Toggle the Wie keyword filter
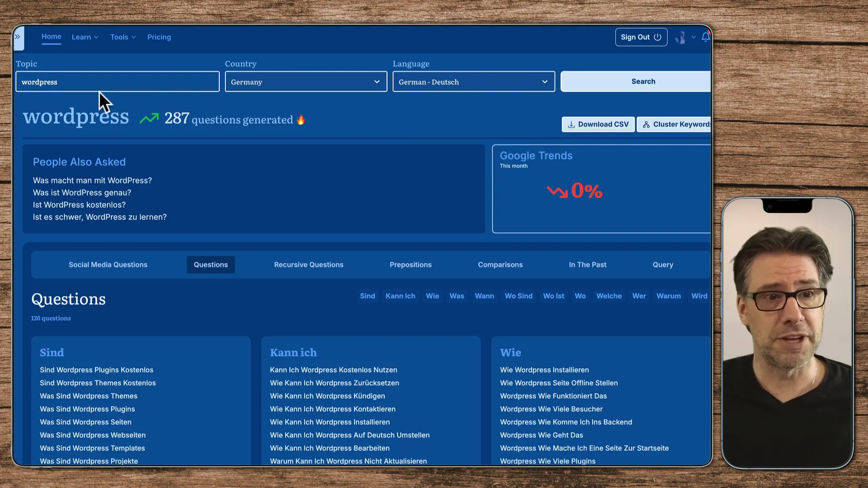This screenshot has height=488, width=868. pyautogui.click(x=432, y=296)
